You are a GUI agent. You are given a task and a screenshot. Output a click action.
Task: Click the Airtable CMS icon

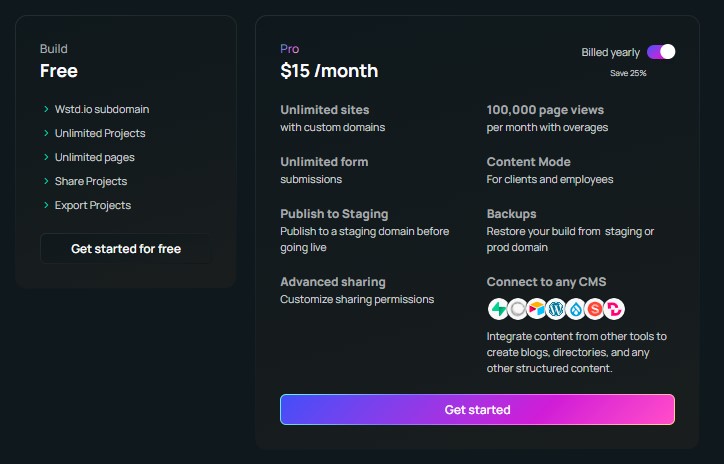tap(537, 309)
